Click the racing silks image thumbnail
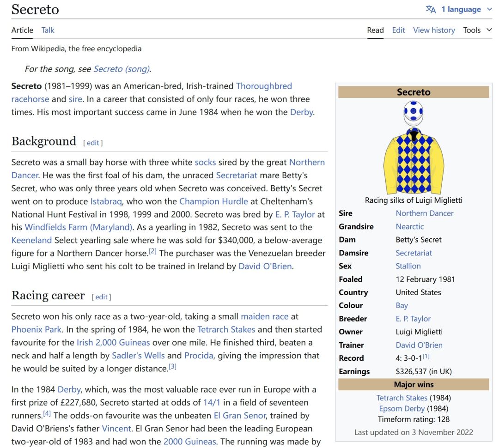 pyautogui.click(x=414, y=147)
